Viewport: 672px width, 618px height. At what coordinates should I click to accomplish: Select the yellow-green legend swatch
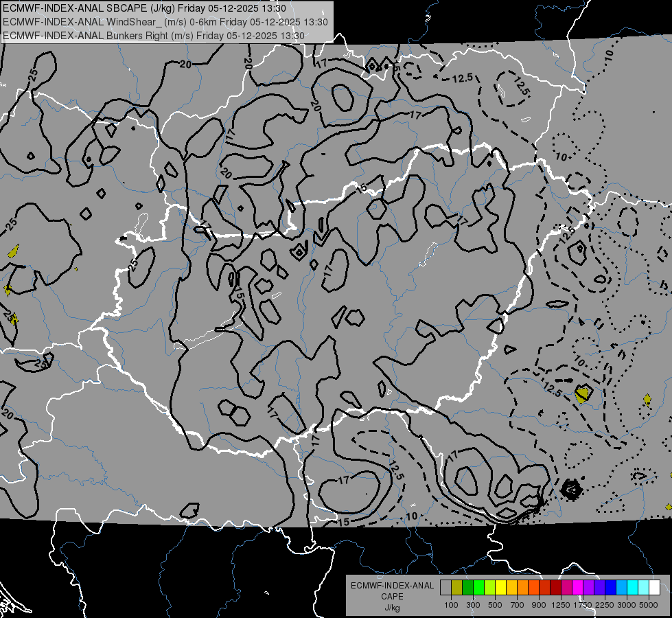coord(490,587)
